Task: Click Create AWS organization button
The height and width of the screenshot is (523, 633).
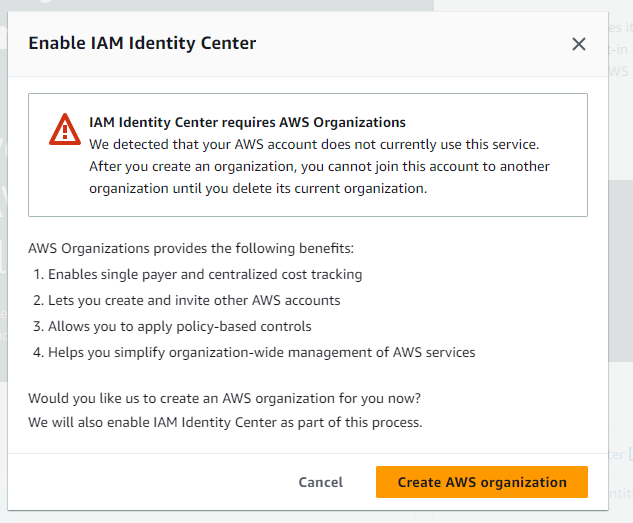Action: coord(482,482)
